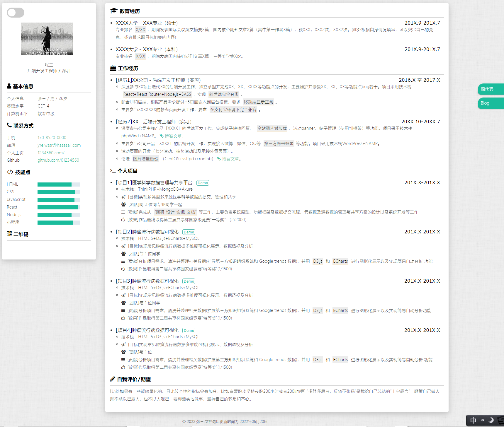This screenshot has width=504, height=427.
Task: Open Demo badge for 项目2
Action: click(189, 232)
